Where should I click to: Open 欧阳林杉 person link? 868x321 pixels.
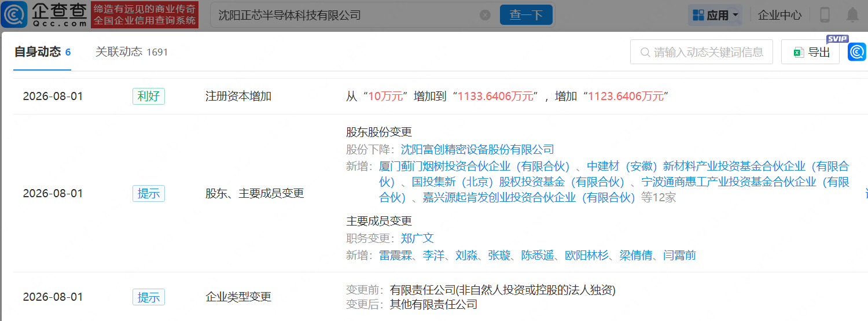click(x=587, y=255)
